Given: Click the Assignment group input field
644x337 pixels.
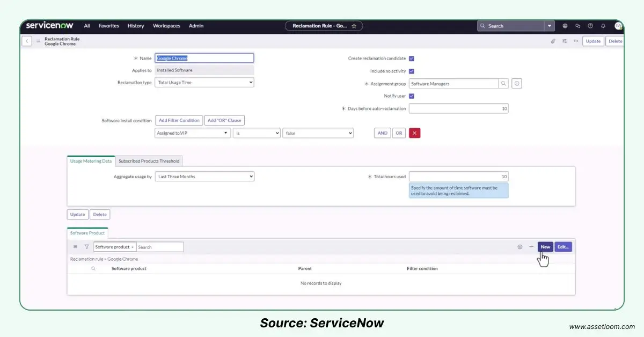Looking at the screenshot, I should click(453, 84).
